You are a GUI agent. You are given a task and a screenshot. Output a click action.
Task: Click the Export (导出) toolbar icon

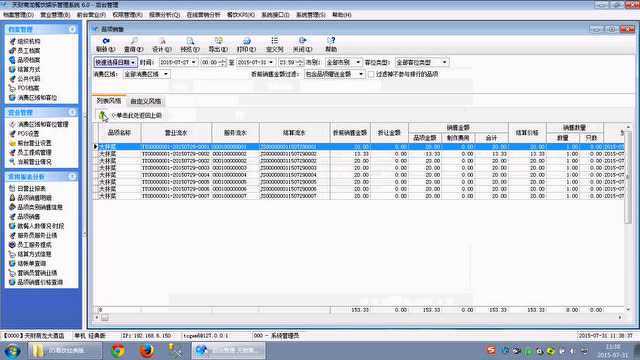218,41
